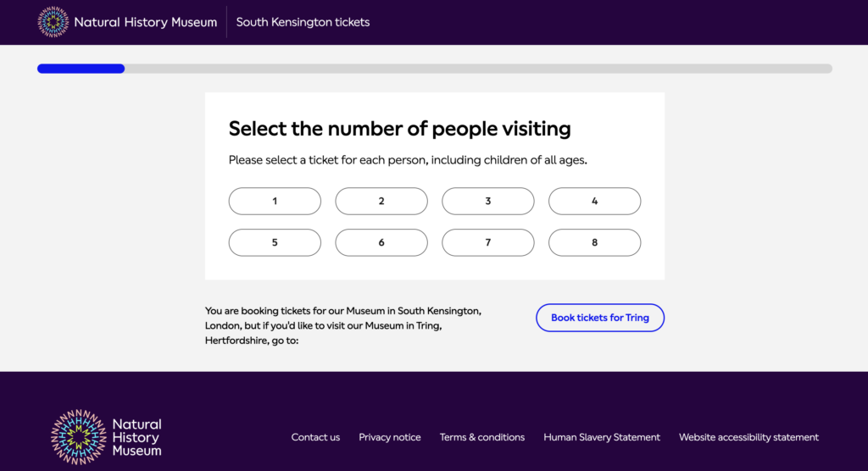View Terms & conditions in footer

click(x=482, y=437)
